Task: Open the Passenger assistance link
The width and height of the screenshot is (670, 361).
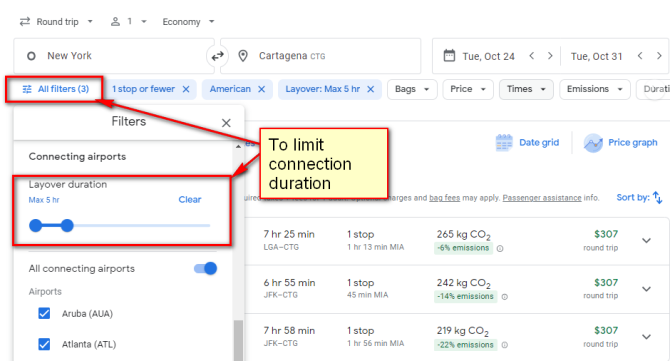Action: pos(542,198)
